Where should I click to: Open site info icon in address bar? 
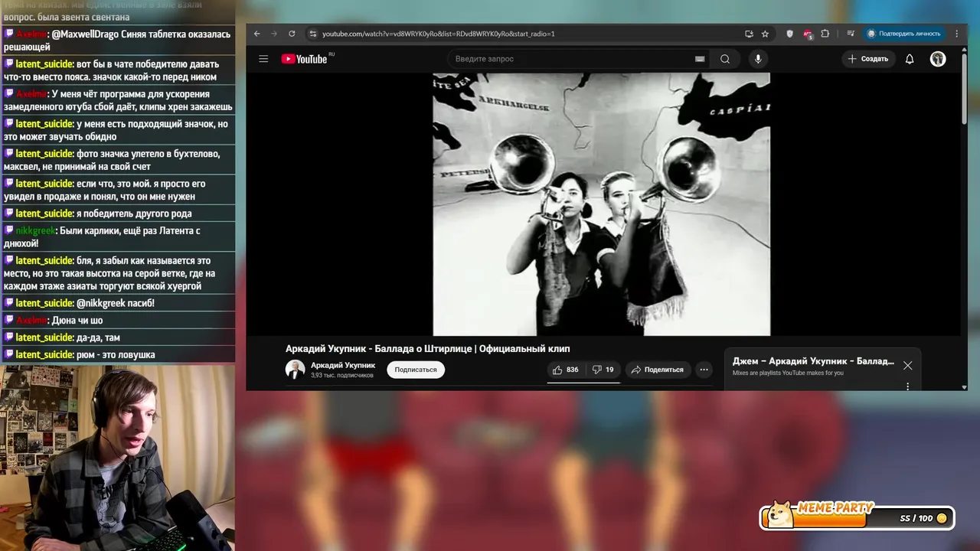click(x=312, y=34)
